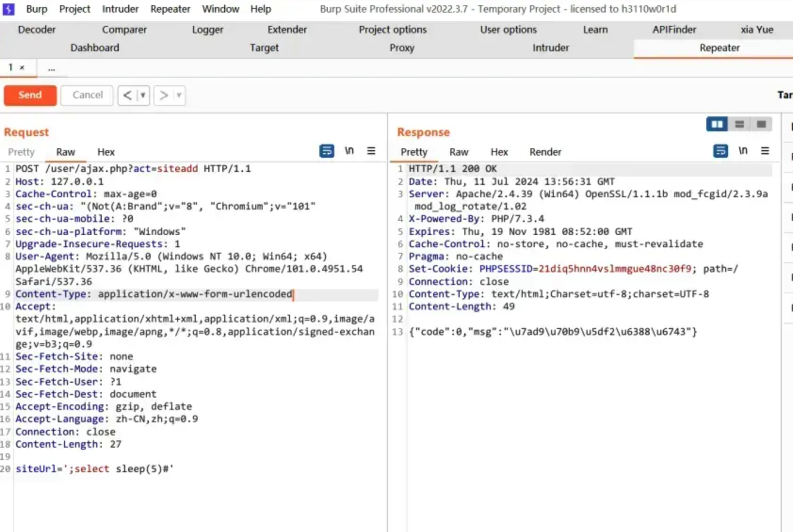Viewport: 793px width, 532px height.
Task: Switch to the Decoder tab
Action: tap(37, 30)
